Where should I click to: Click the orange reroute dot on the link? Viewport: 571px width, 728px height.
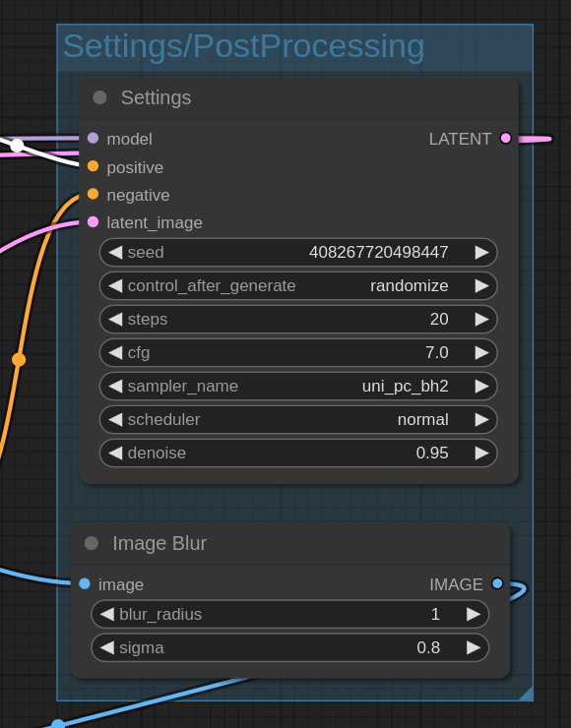[19, 359]
